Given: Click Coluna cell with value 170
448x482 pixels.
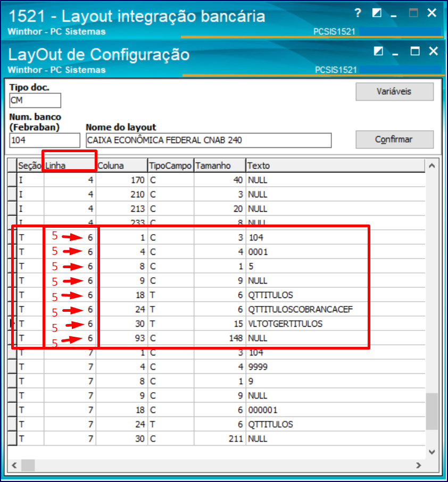Looking at the screenshot, I should coord(122,180).
